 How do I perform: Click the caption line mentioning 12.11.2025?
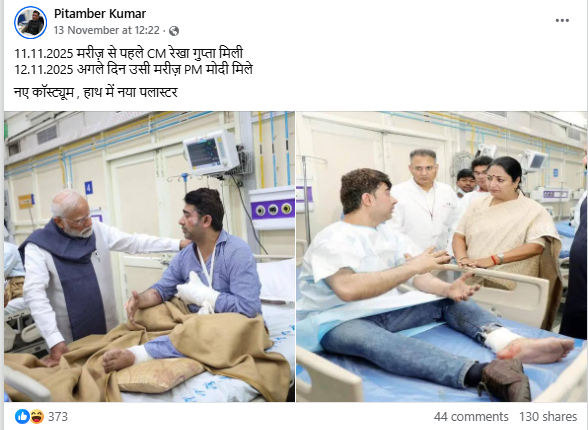tap(134, 69)
